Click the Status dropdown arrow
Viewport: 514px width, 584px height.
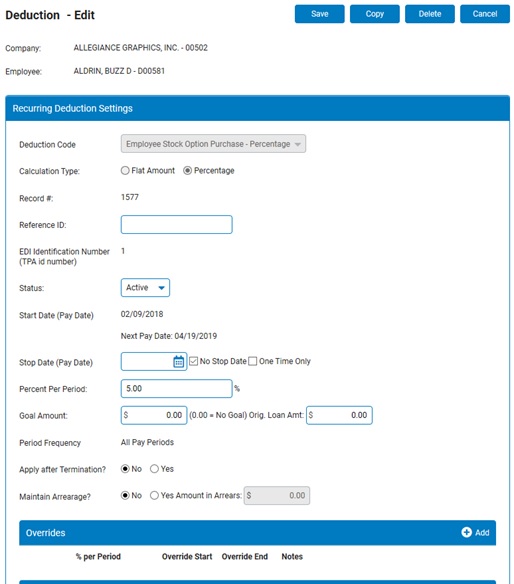click(x=162, y=288)
